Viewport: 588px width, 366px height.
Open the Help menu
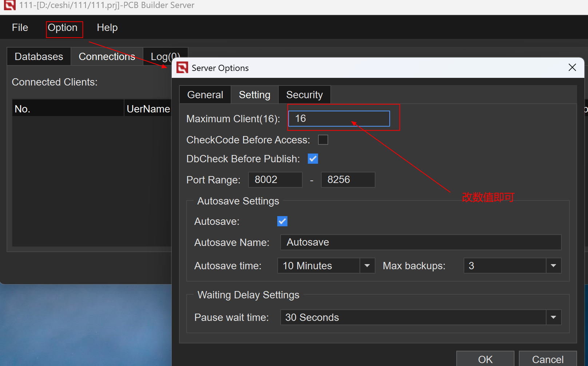107,28
